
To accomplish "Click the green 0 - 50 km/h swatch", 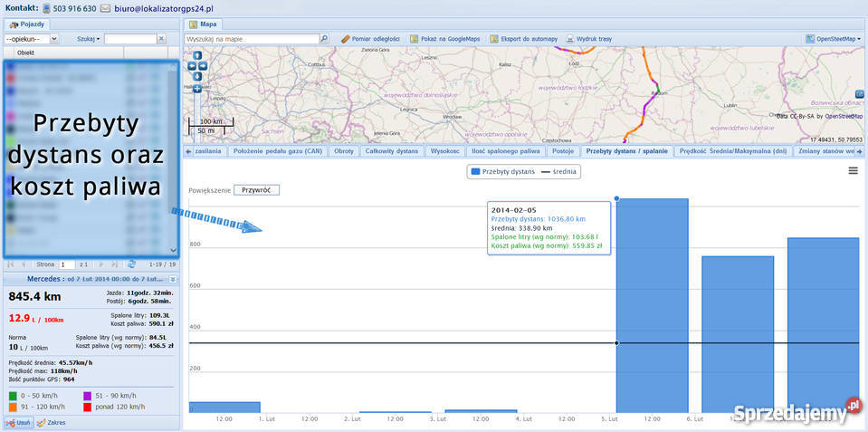I will click(x=13, y=396).
